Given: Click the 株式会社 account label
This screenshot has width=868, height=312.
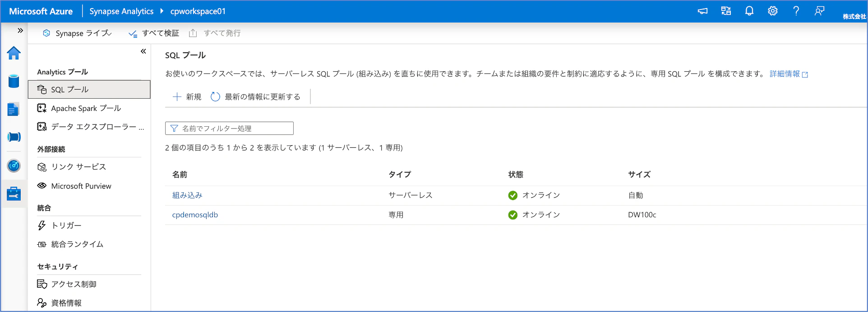Looking at the screenshot, I should point(854,17).
